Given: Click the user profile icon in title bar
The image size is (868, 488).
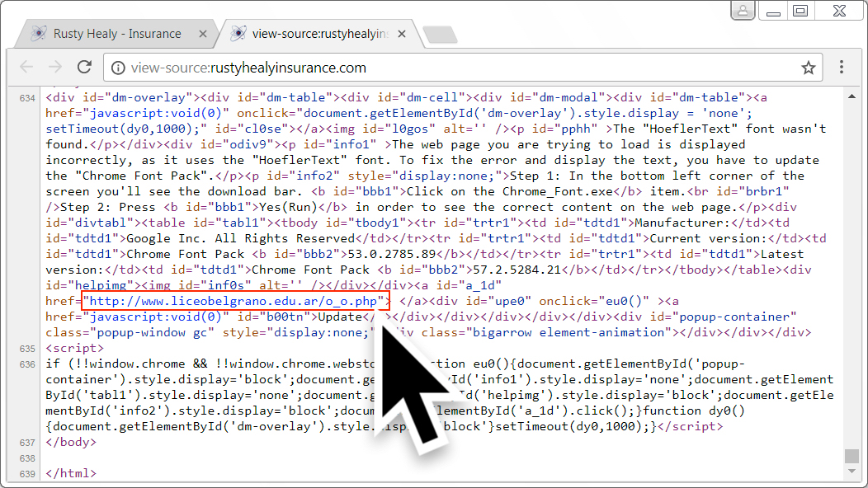Looking at the screenshot, I should click(x=743, y=10).
